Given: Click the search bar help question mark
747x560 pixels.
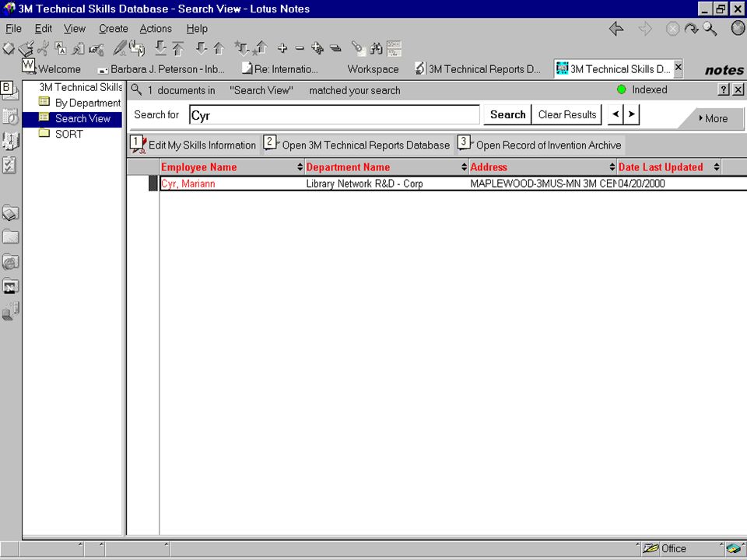Looking at the screenshot, I should pos(723,89).
